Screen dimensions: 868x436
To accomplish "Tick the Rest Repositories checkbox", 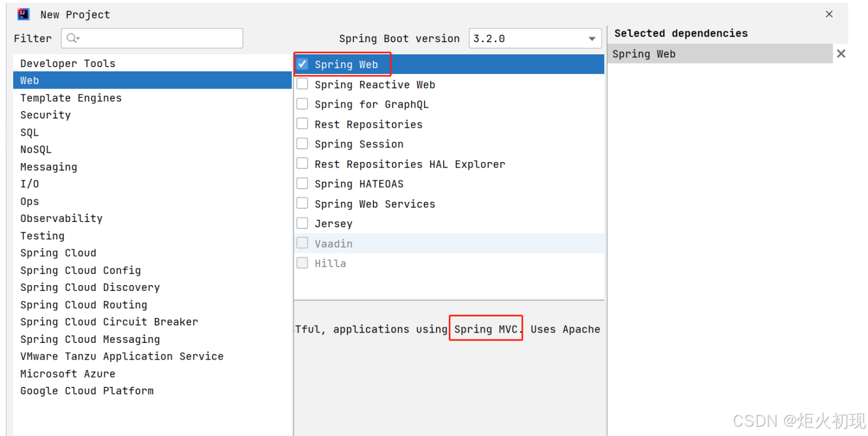I will [x=302, y=124].
